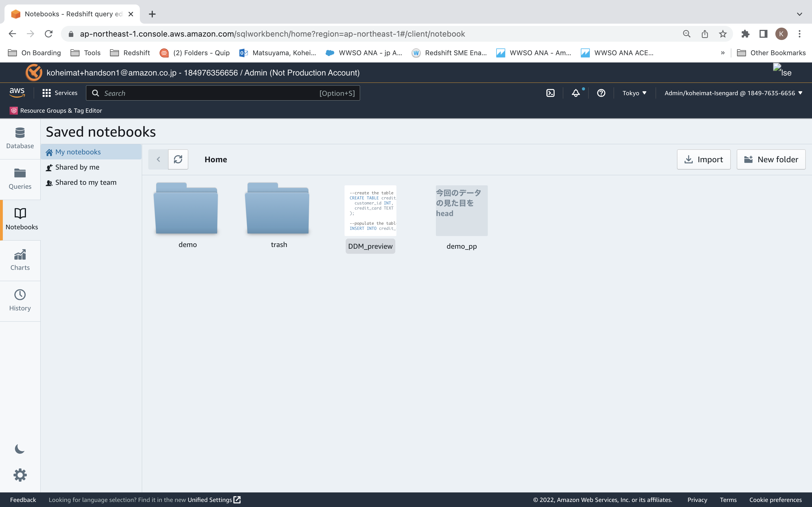Select Shared by me

coord(77,167)
